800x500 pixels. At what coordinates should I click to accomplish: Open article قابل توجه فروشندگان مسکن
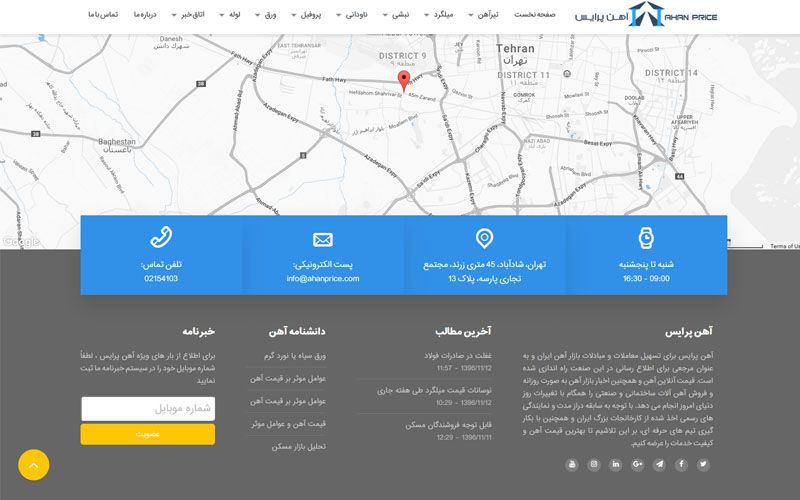[448, 425]
